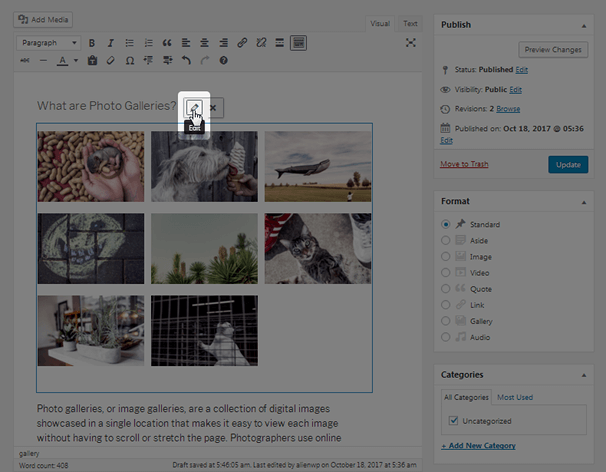Viewport: 606px width, 472px height.
Task: Open keyboard shortcuts help icon
Action: click(223, 61)
